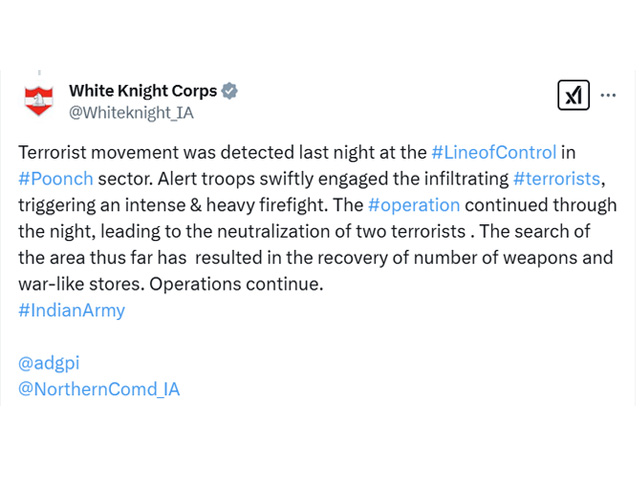This screenshot has height=480, width=640.
Task: Open the White Knight Corps profile name
Action: click(143, 91)
